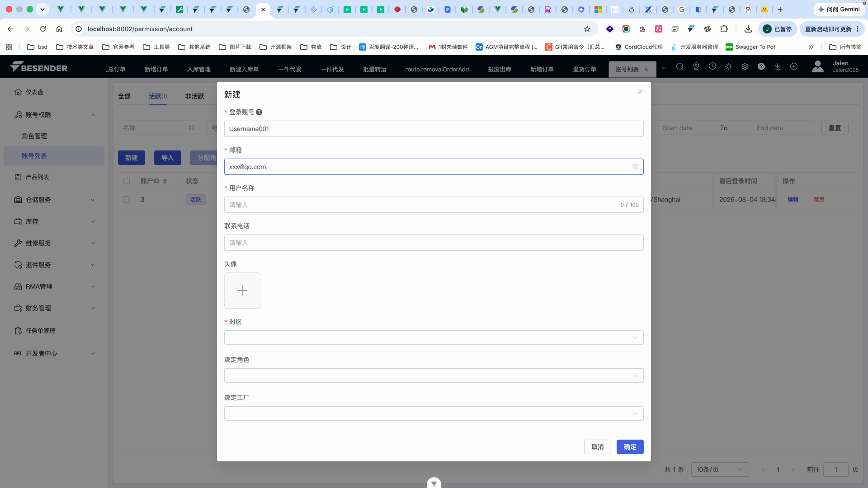Open the tabs overflow chevron dropdown
Screen dimensions: 868x488
[664, 68]
